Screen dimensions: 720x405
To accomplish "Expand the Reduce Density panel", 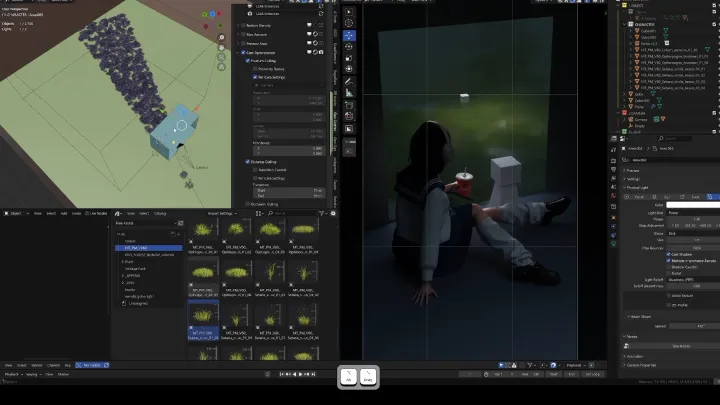I will (238, 25).
